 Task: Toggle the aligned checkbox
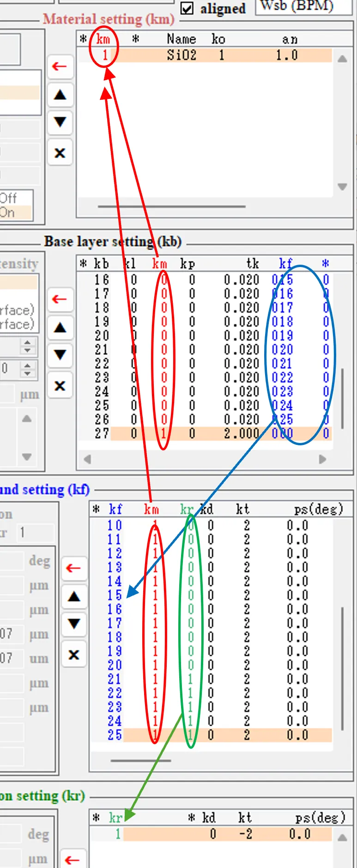187,8
